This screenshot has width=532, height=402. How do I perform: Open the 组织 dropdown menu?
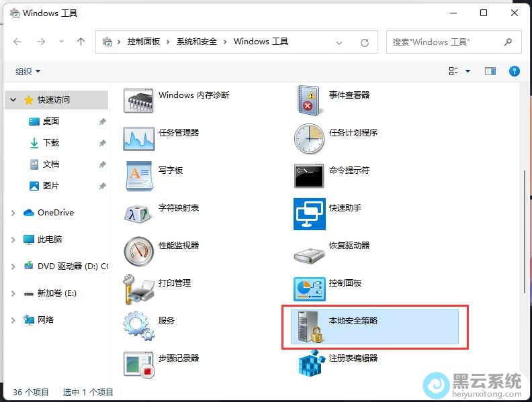[x=28, y=71]
